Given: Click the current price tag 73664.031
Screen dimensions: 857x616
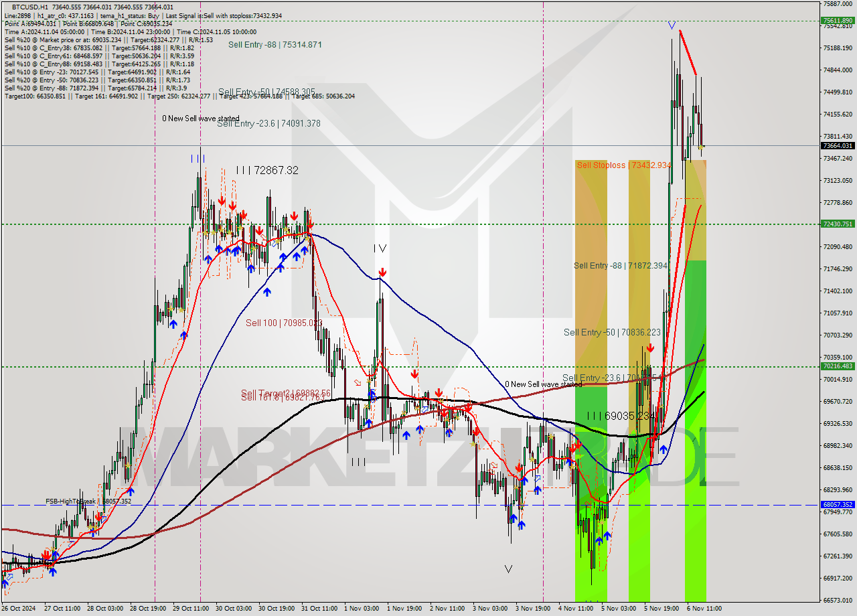Looking at the screenshot, I should 838,145.
